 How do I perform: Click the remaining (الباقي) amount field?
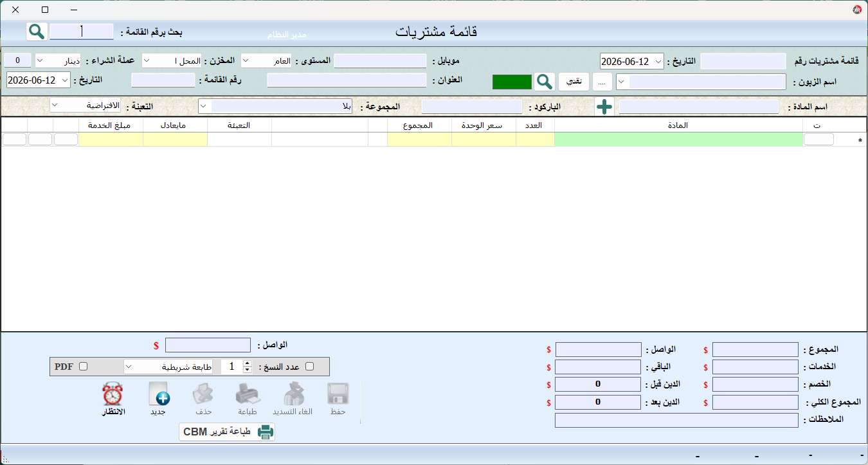598,367
